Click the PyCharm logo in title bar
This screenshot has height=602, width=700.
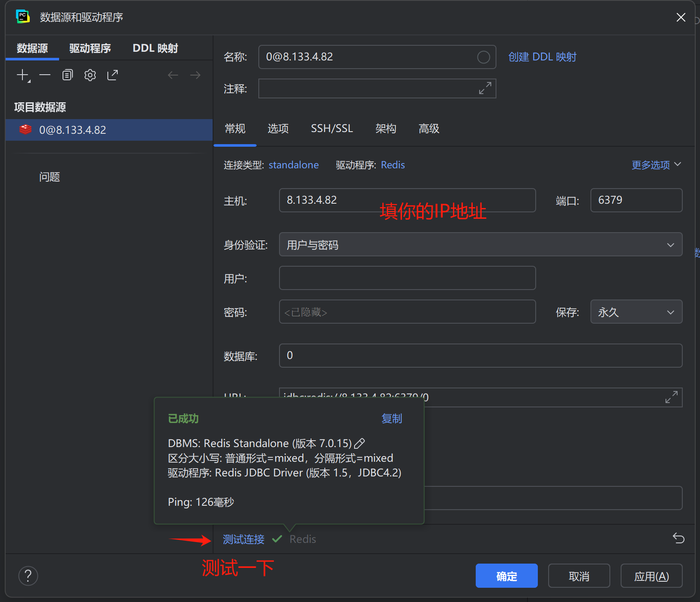[x=23, y=17]
